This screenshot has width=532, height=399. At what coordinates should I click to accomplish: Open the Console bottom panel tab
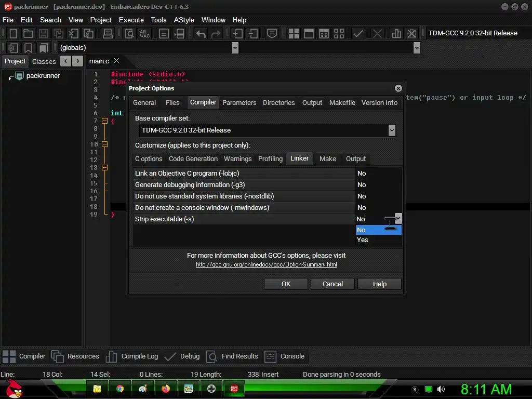point(284,356)
